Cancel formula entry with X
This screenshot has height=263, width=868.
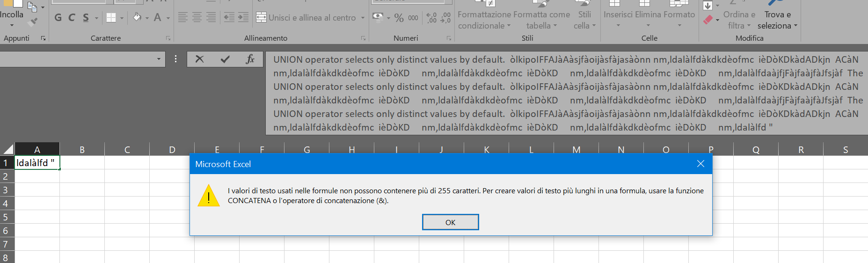coord(199,59)
